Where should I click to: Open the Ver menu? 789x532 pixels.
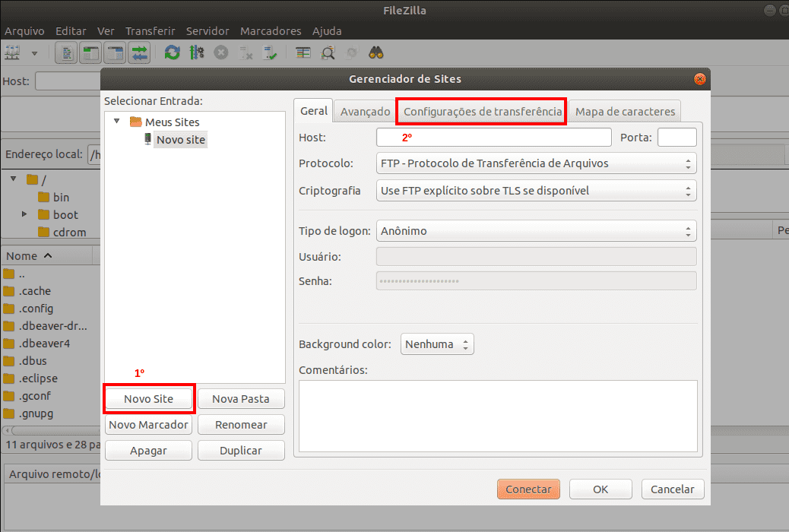click(x=106, y=31)
